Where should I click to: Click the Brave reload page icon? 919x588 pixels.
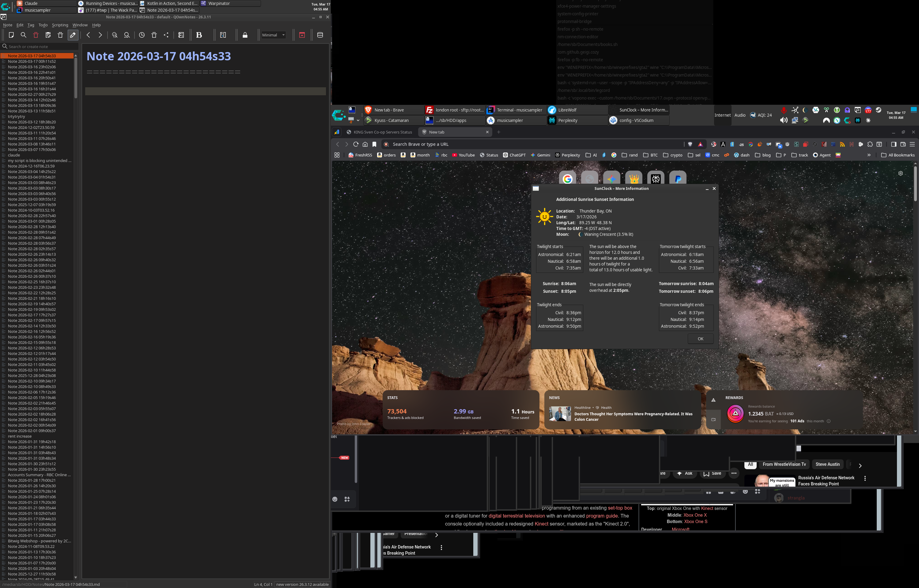pos(355,144)
